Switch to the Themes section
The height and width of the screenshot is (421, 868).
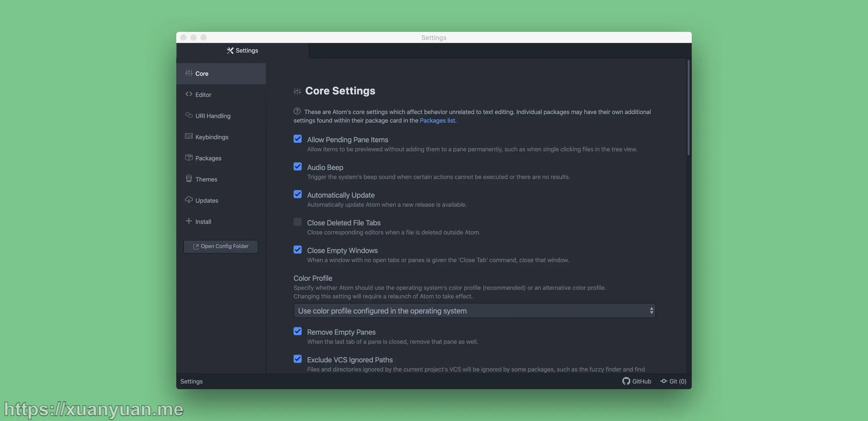(221, 179)
